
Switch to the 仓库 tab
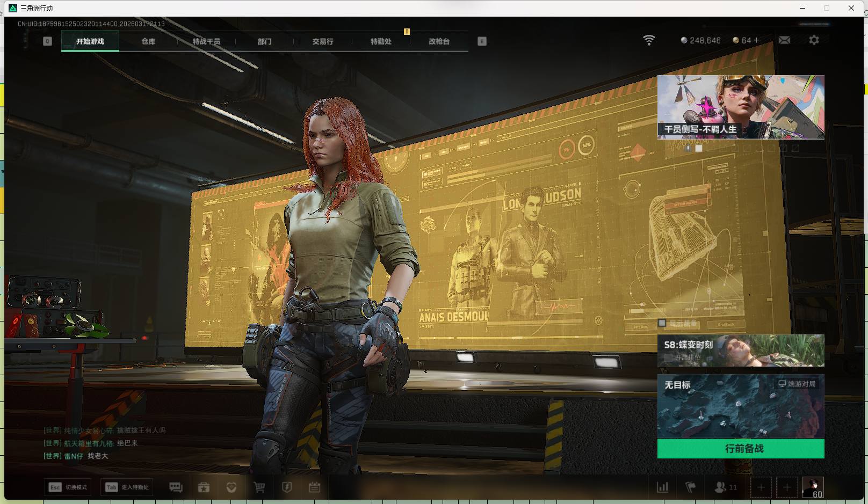point(148,41)
